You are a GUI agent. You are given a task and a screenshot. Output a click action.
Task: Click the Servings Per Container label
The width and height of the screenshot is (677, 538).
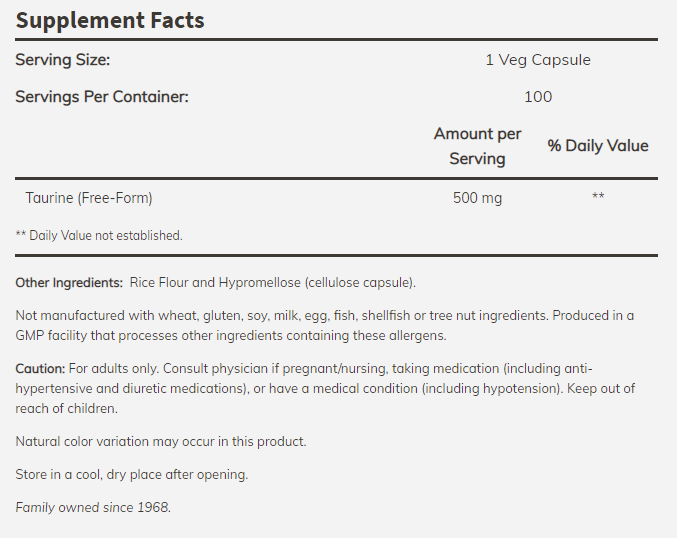coord(101,97)
